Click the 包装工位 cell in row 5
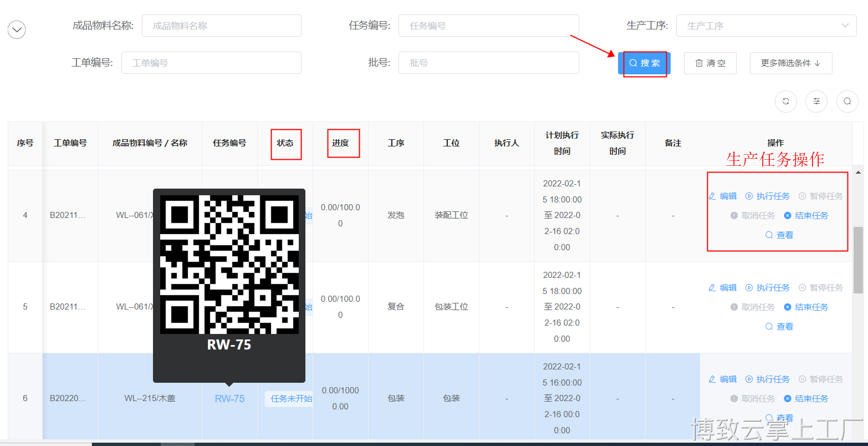 [x=452, y=307]
